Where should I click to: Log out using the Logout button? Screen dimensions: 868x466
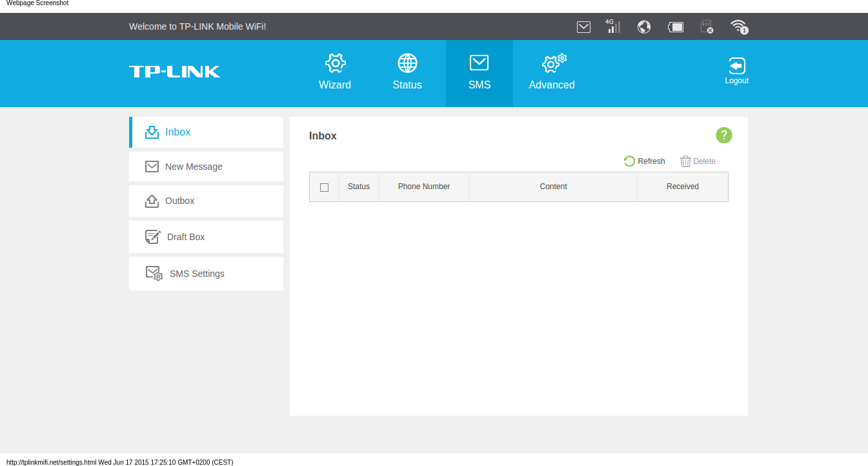tap(736, 71)
